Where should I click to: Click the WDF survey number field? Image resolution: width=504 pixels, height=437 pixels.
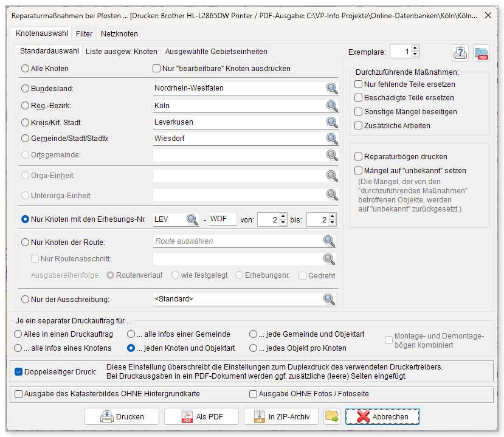click(x=223, y=219)
